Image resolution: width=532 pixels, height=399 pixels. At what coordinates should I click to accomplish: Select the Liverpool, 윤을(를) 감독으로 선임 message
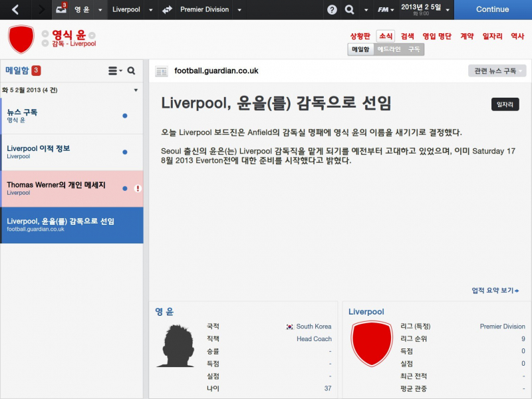(x=72, y=225)
